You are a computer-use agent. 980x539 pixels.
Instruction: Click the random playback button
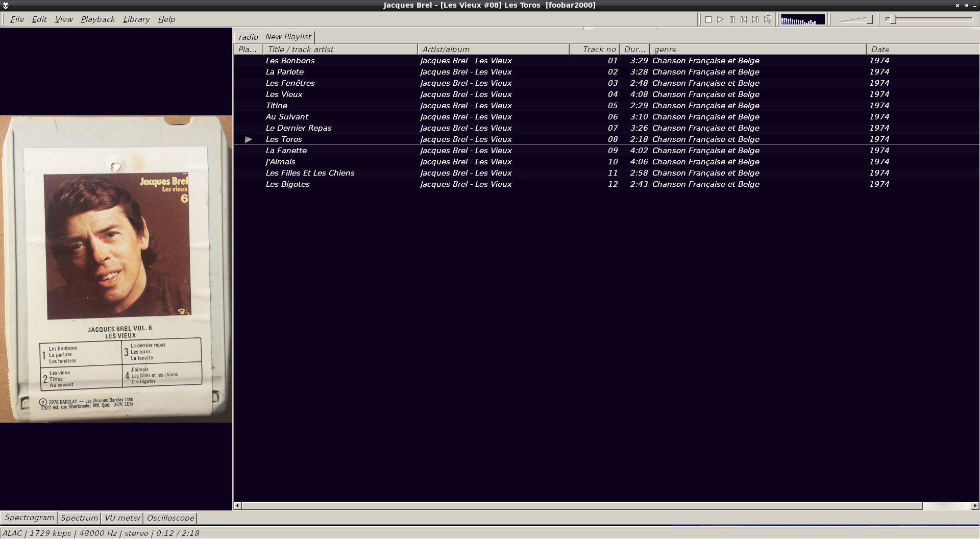767,19
